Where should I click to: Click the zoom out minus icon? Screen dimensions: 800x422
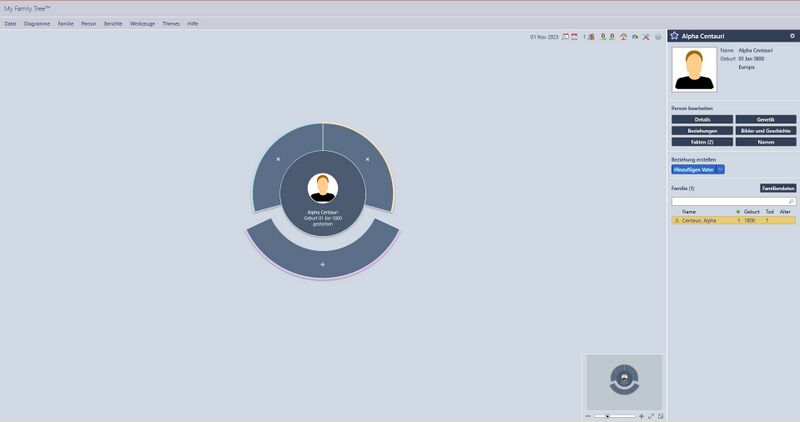589,415
